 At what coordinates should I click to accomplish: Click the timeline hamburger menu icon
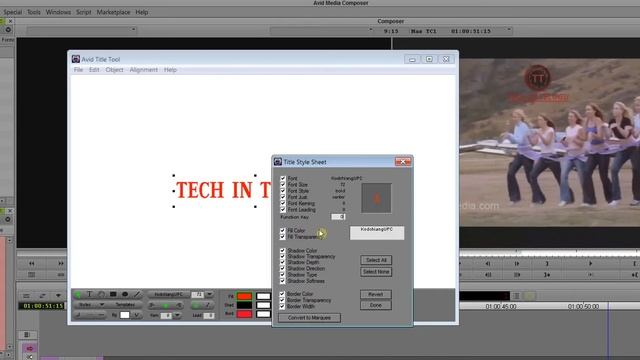[x=26, y=296]
